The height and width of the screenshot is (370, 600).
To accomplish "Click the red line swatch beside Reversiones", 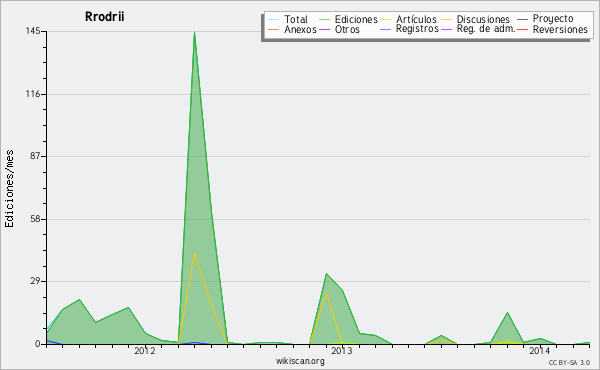I will coord(523,29).
